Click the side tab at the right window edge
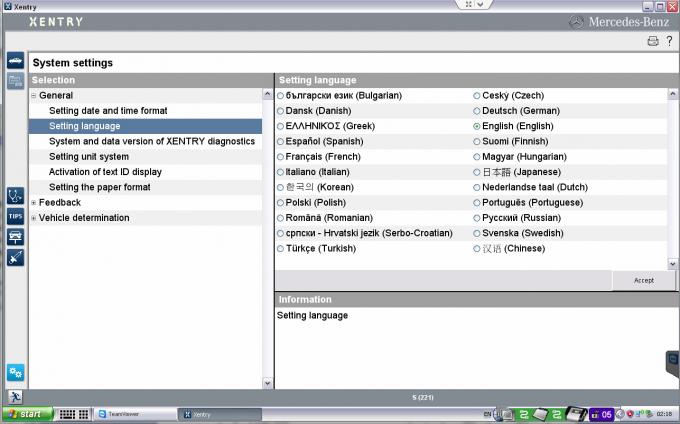The image size is (680, 424). coord(673,363)
